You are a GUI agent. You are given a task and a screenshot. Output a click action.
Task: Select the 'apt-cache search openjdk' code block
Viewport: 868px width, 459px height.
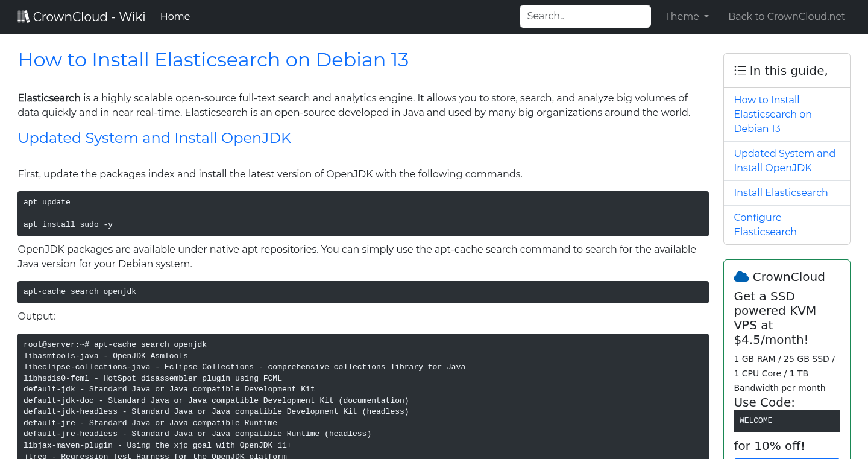tap(363, 292)
